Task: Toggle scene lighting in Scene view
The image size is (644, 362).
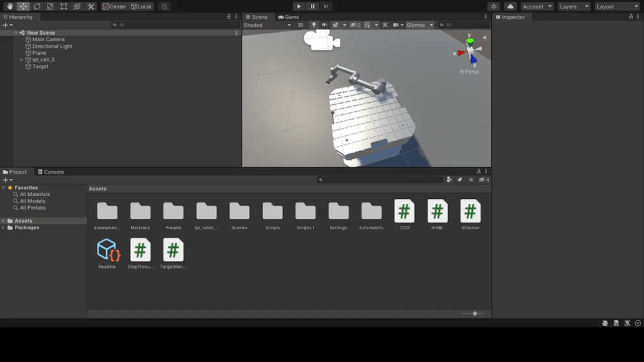Action: (x=314, y=25)
